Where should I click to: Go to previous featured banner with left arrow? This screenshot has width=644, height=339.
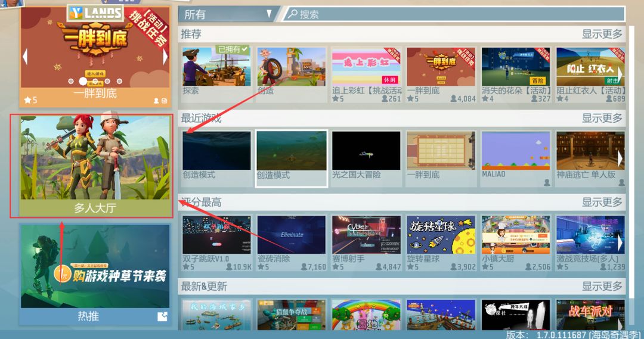[26, 57]
